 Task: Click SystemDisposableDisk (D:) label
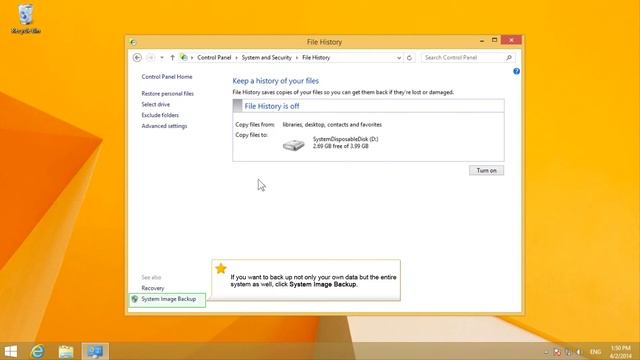pos(345,139)
